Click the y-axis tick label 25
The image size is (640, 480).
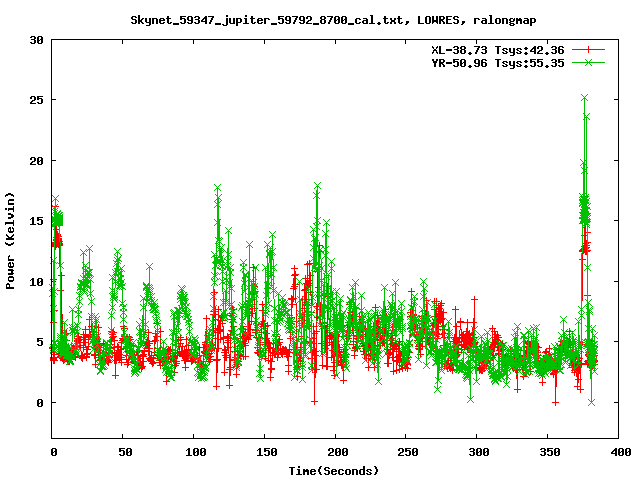(36, 100)
